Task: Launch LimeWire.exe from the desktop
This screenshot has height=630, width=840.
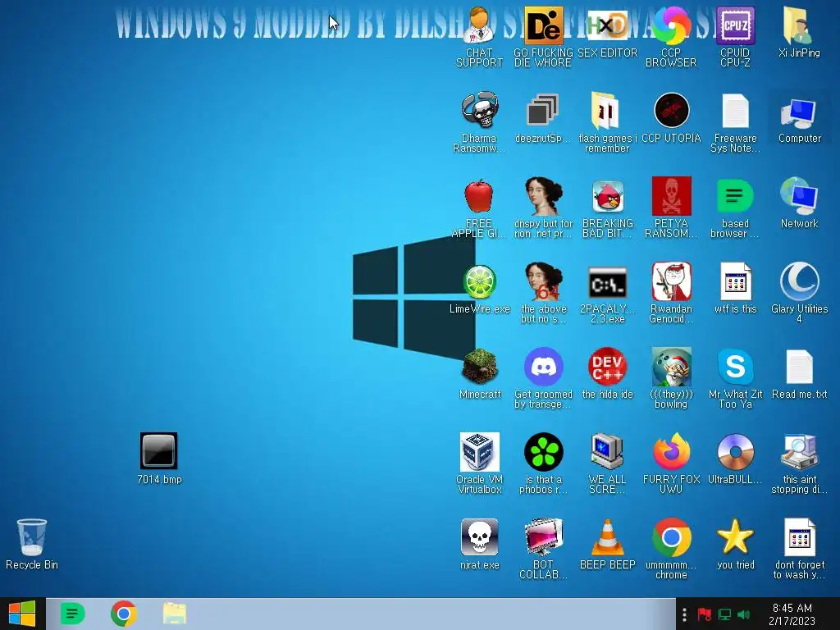Action: 479,290
